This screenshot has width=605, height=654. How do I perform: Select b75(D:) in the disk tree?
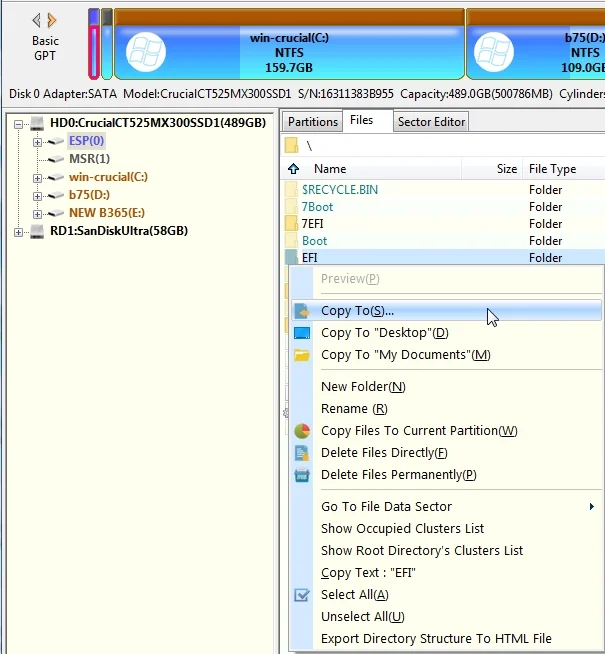89,195
